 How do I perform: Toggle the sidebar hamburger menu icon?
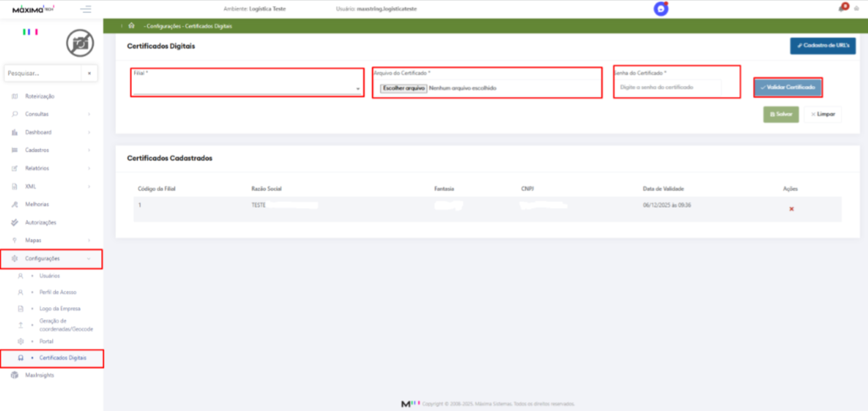click(x=86, y=9)
